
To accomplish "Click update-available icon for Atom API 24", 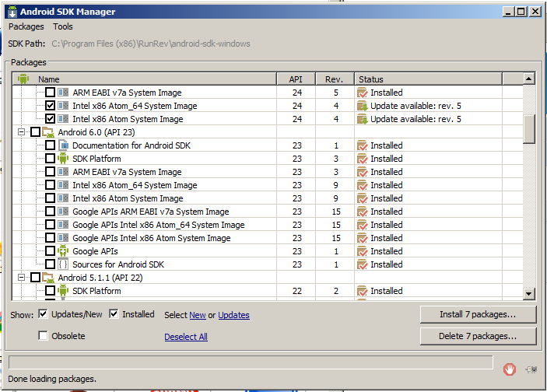I will (363, 119).
